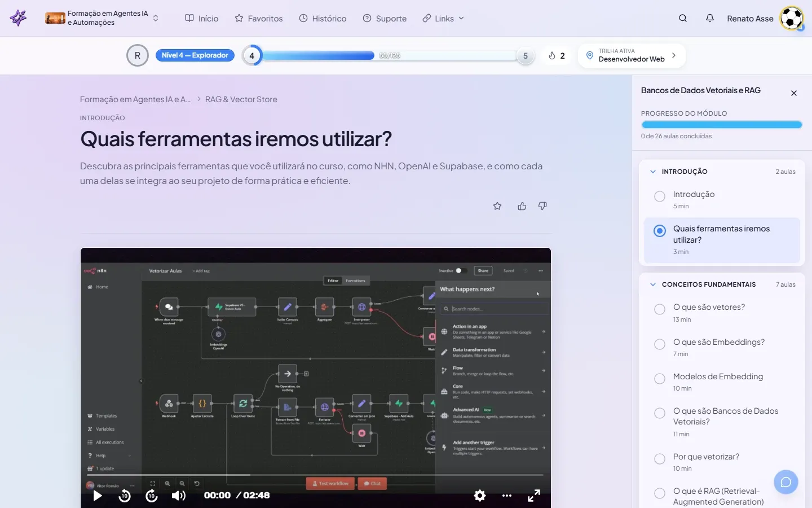Open Histórico in top navigation
Image resolution: width=812 pixels, height=508 pixels.
tap(323, 18)
